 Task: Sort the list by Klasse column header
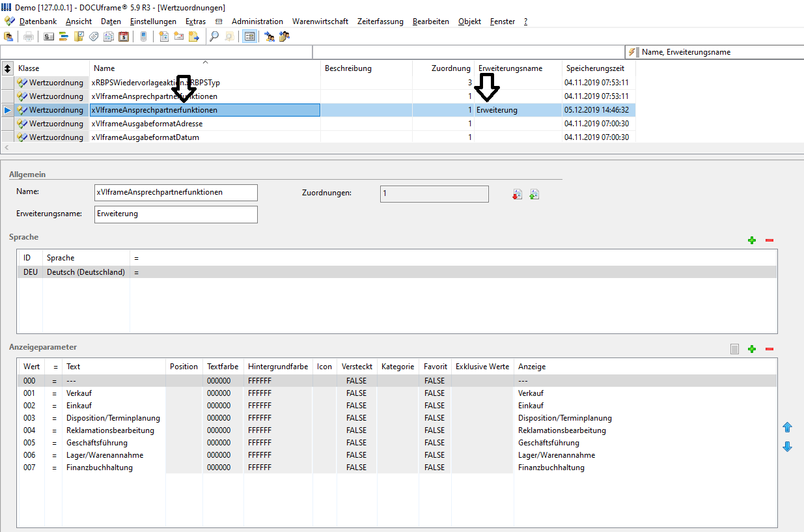click(x=52, y=68)
